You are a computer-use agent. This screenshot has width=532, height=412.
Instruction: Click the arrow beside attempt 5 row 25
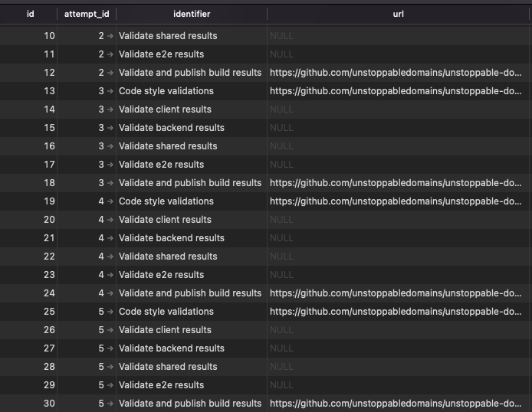click(x=110, y=312)
